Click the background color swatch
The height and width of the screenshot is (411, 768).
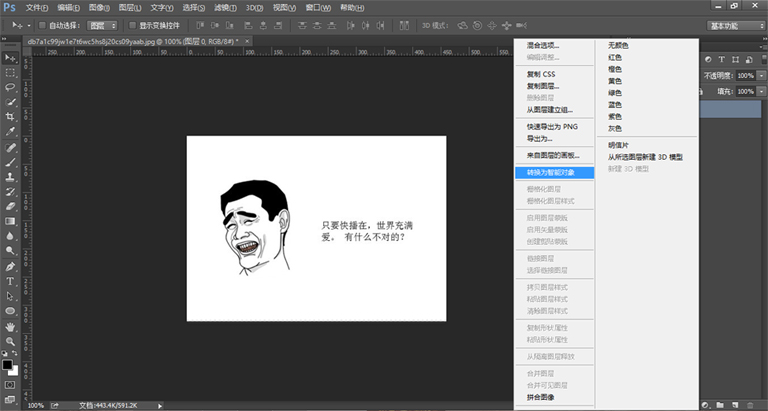pos(15,372)
